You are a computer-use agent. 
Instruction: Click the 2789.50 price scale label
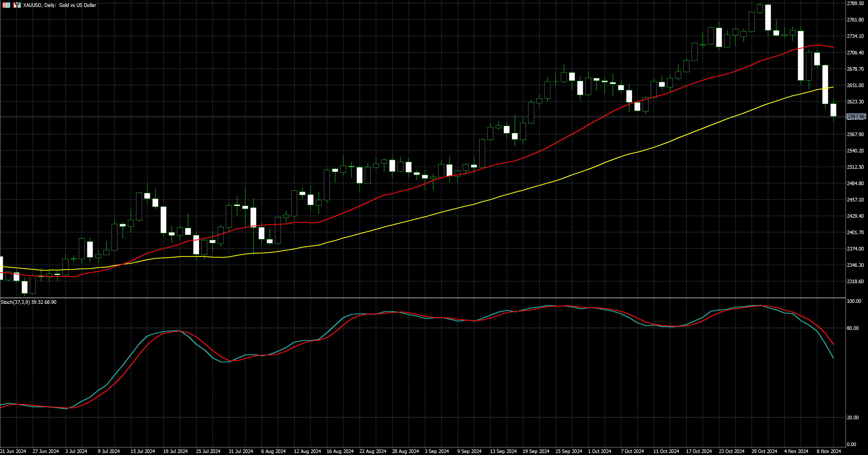(x=855, y=3)
